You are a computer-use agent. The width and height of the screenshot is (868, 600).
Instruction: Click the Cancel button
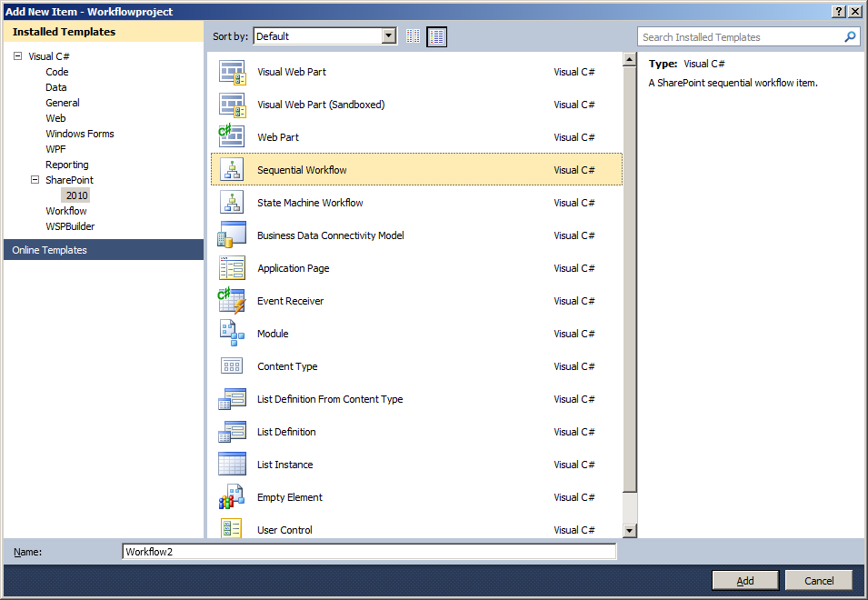point(819,581)
